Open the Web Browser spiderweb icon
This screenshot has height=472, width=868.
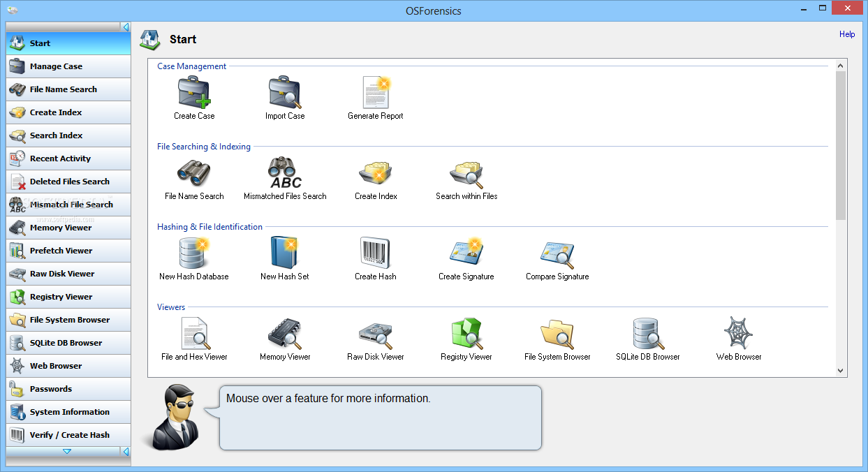tap(739, 333)
